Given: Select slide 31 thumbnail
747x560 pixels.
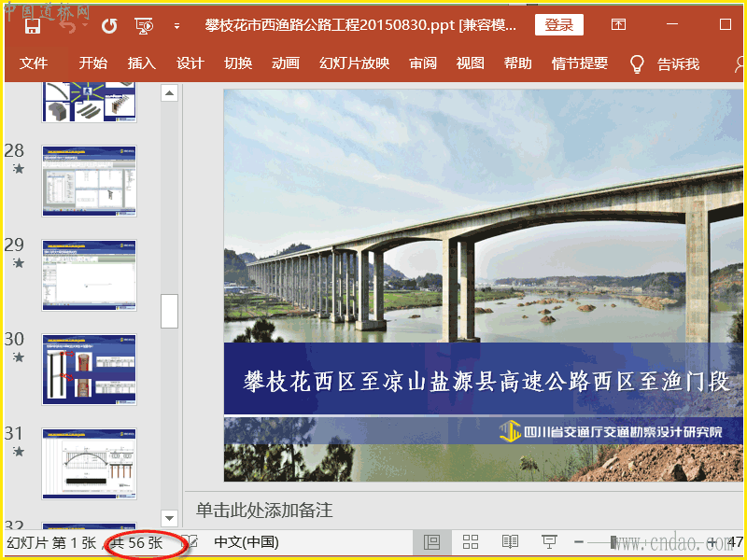Looking at the screenshot, I should (x=89, y=464).
